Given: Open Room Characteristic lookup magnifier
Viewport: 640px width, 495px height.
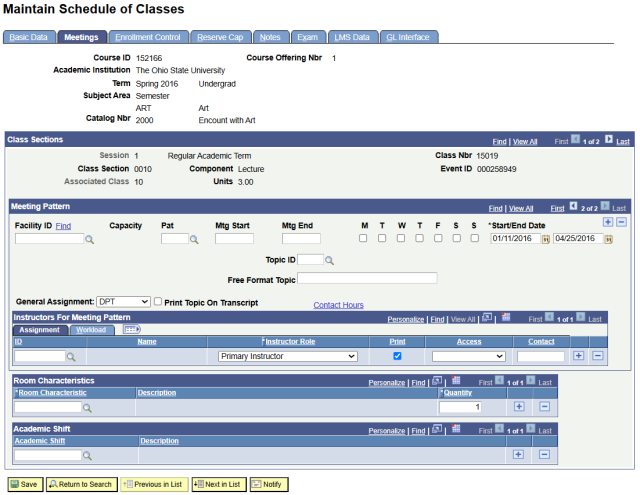Looking at the screenshot, I should click(87, 408).
